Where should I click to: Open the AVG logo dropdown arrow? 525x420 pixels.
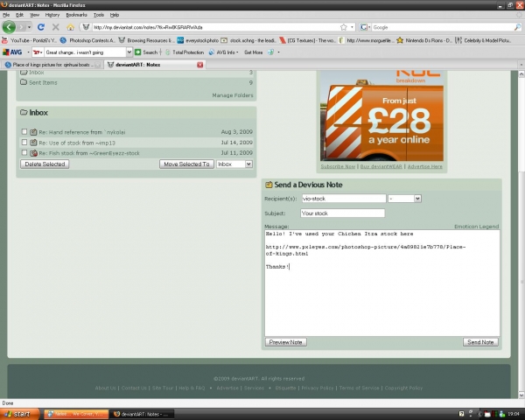[28, 52]
